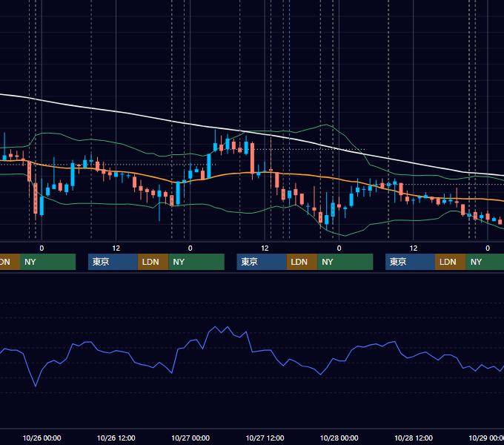Click the hour label 0 above 10/27 00:00

click(x=190, y=248)
